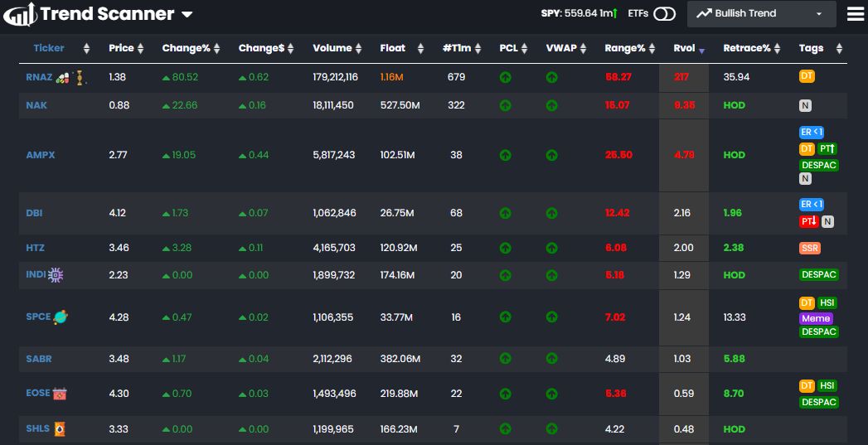Open the NAK ticker link
Viewport: 868px width, 445px height.
click(x=36, y=105)
